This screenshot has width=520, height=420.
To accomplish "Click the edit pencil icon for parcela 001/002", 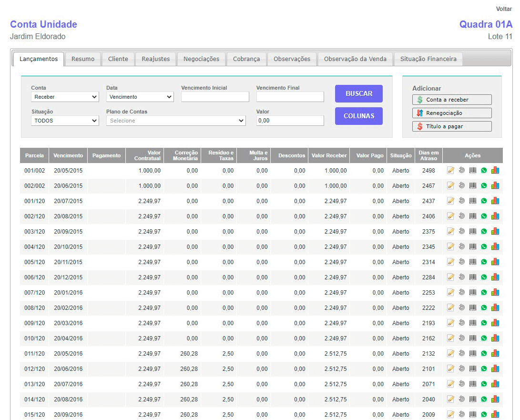I will tap(450, 170).
